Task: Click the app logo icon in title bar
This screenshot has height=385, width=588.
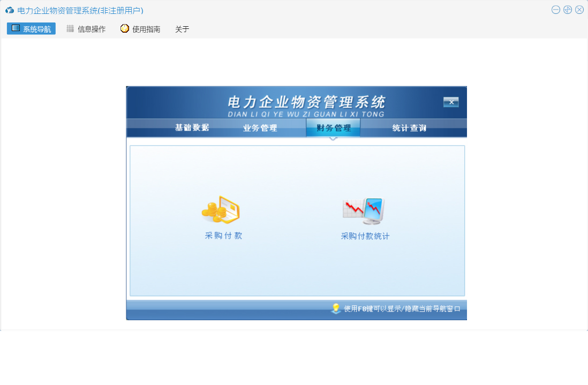Action: click(10, 10)
